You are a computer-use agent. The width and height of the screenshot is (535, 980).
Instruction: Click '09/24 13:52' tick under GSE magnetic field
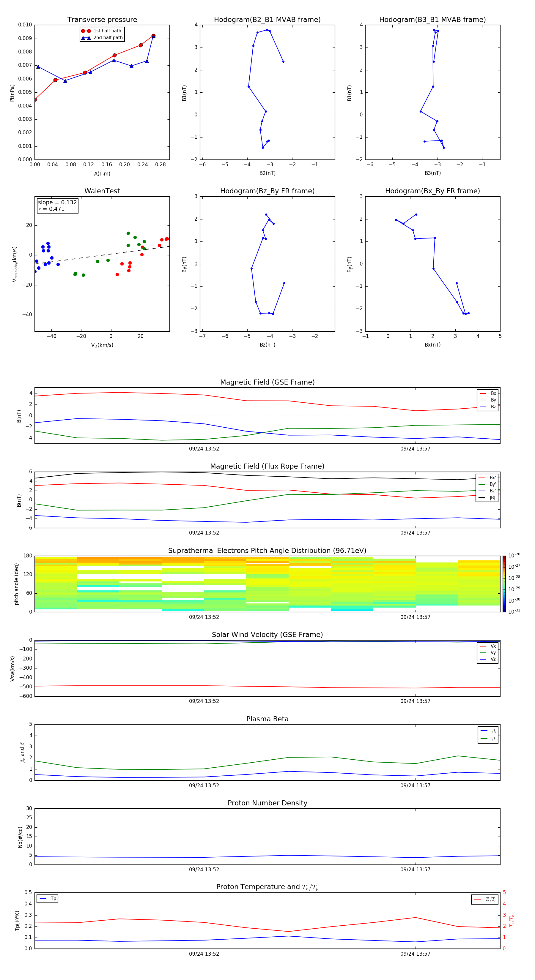pos(204,449)
